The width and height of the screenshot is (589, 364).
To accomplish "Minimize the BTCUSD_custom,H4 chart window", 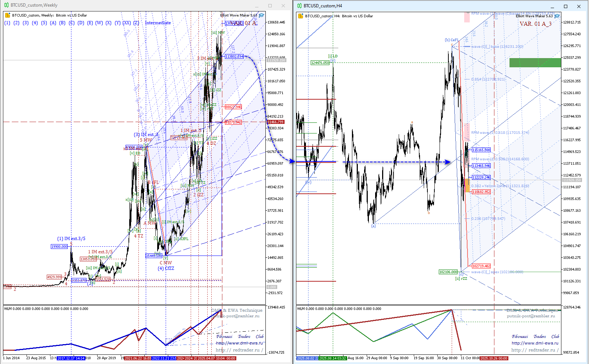I will 553,6.
